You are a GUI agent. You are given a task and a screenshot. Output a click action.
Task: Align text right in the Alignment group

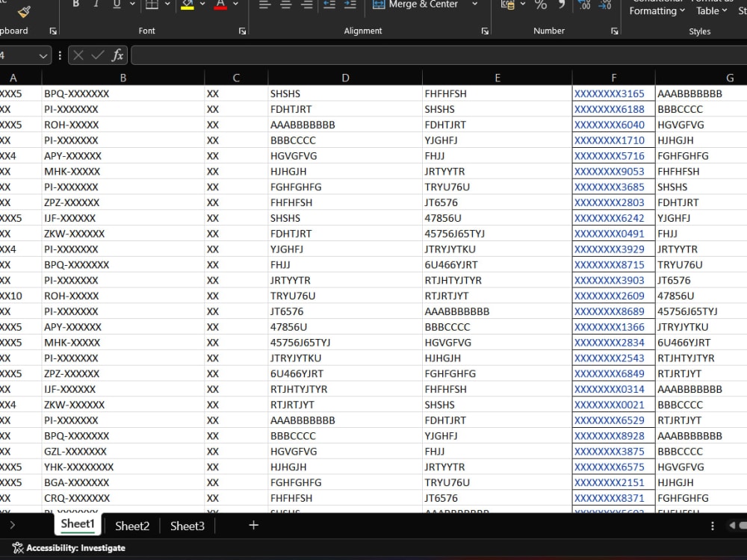pyautogui.click(x=307, y=4)
